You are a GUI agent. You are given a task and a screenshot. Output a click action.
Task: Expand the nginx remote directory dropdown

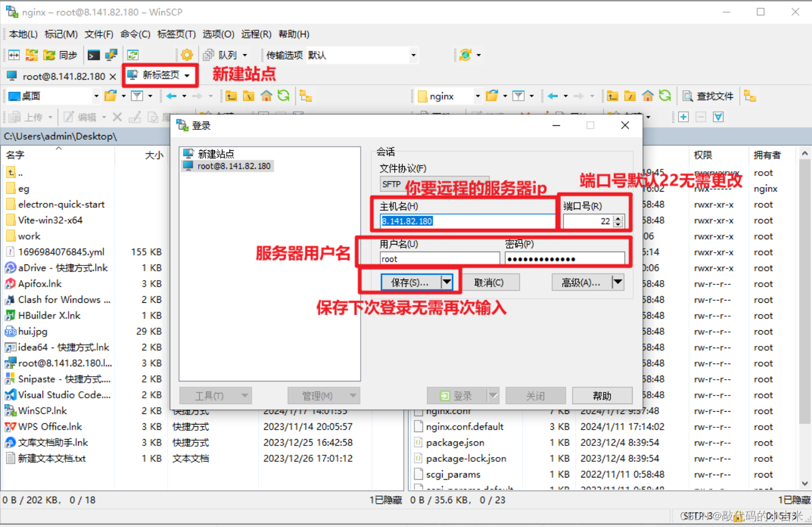pos(478,96)
